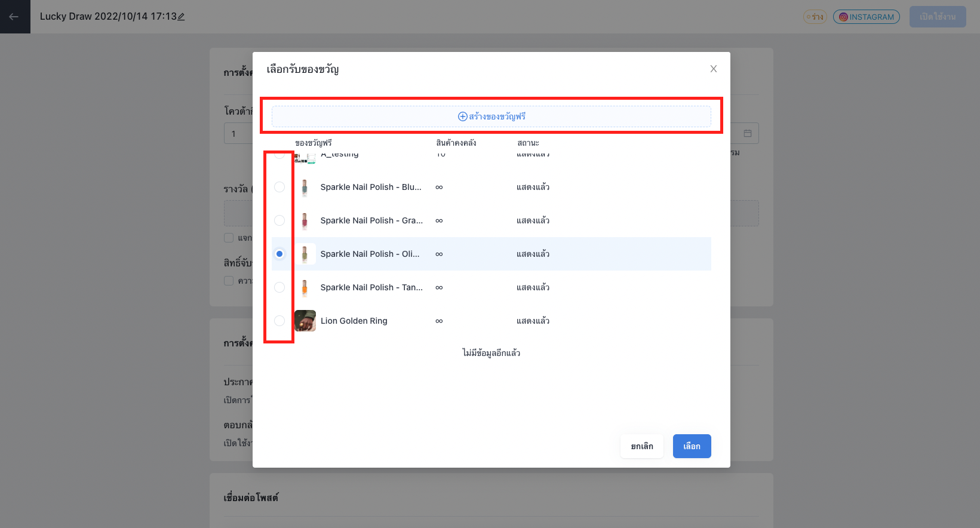Screen dimensions: 980x528
Task: Select the Lion Golden Ring radio button
Action: coord(279,321)
